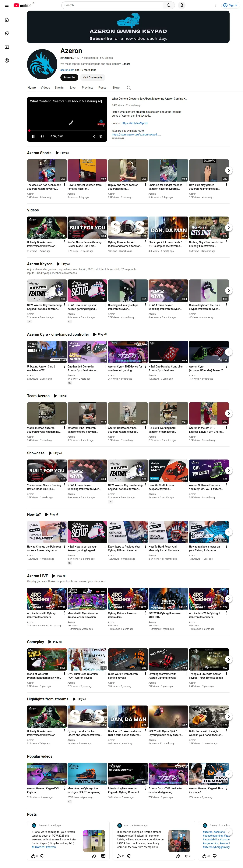Open options for 'Viable method' short
The width and height of the screenshot is (243, 868).
click(65, 428)
